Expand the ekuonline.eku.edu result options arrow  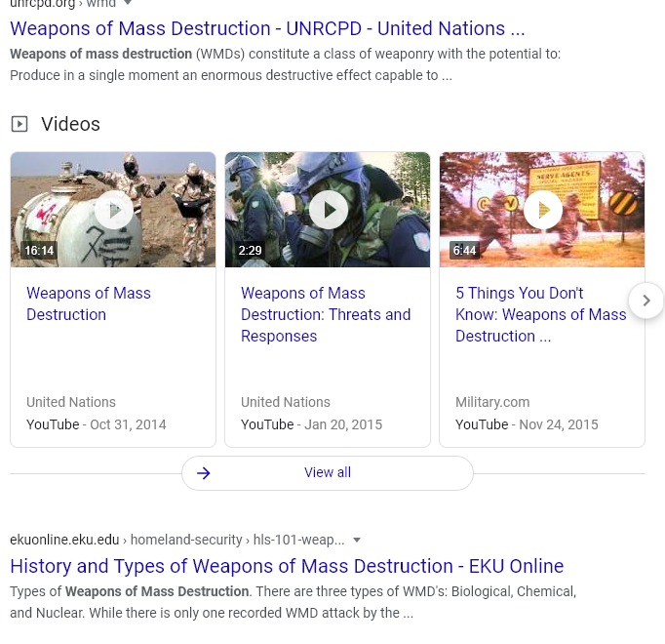click(357, 540)
